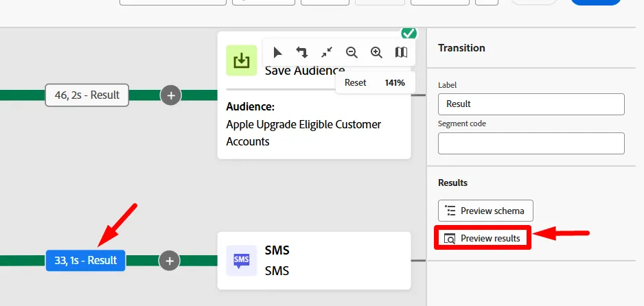This screenshot has height=306, width=644.
Task: Click the Transition panel heading
Action: pos(461,48)
